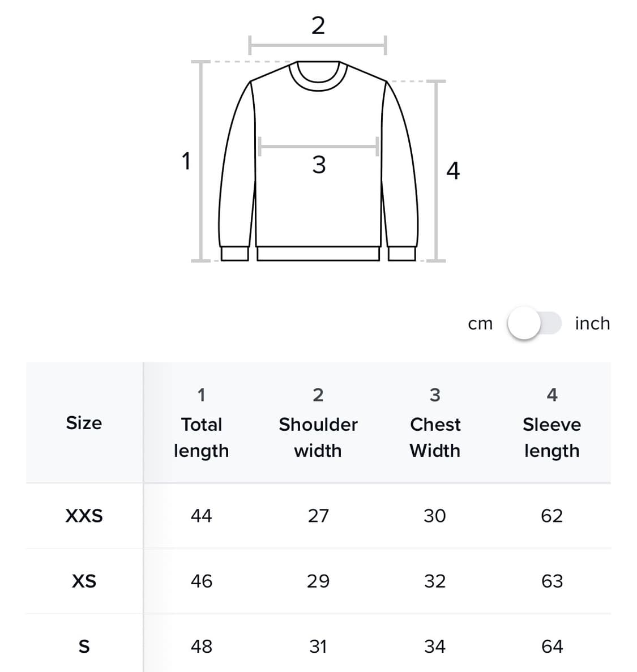Click the number 2 shoulder width marker
The height and width of the screenshot is (672, 637).
(318, 25)
